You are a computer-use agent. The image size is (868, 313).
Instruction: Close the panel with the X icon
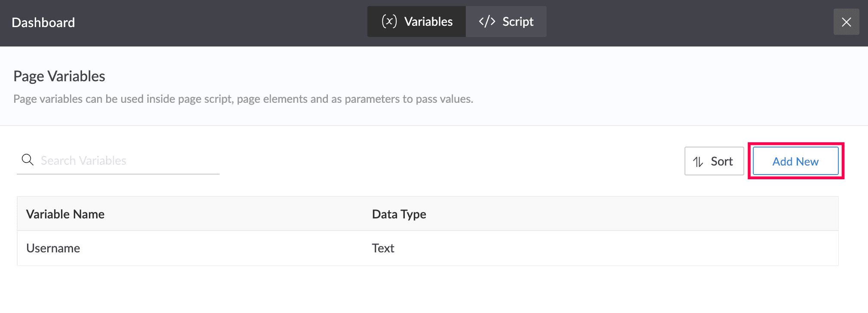(846, 22)
